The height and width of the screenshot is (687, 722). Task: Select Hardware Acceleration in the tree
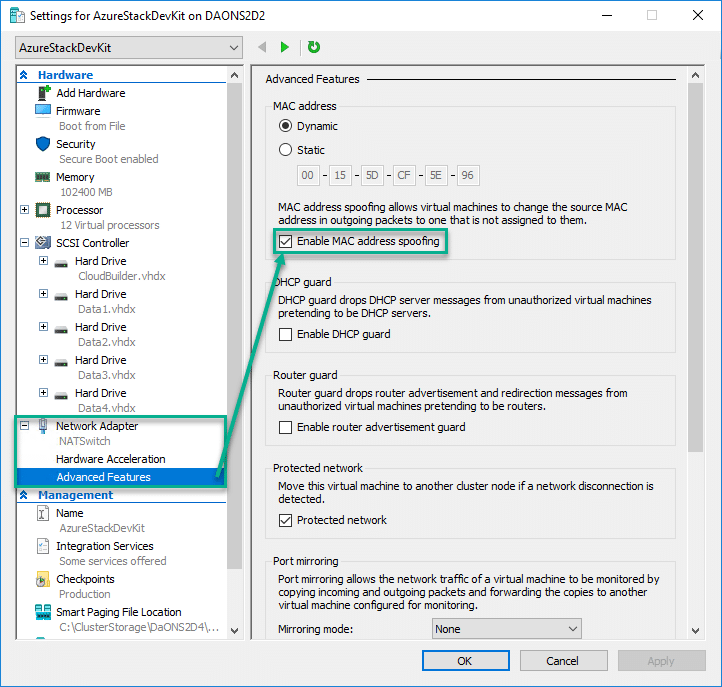111,459
